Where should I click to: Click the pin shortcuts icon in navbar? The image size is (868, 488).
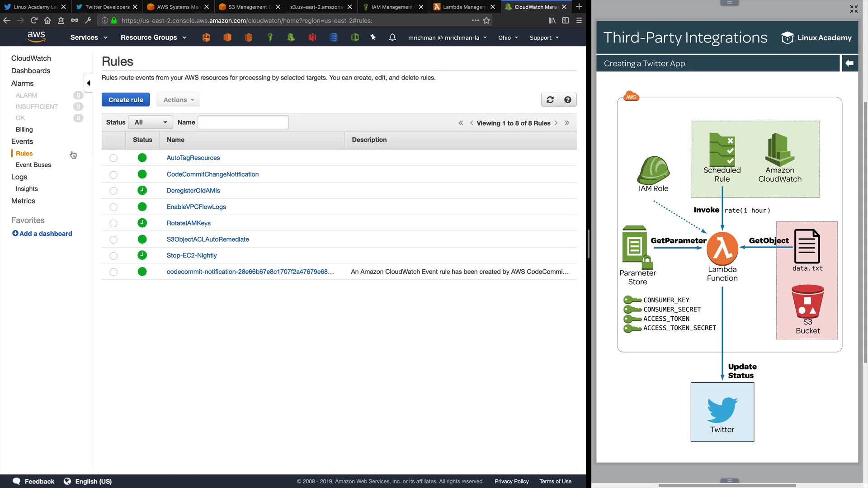click(x=373, y=38)
